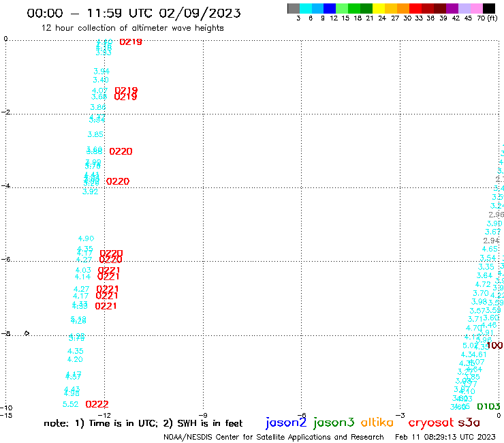The image size is (504, 443).
Task: Click the 'NOAA/NESDIS Center for Satellite Applications and Research' credit
Action: [274, 438]
